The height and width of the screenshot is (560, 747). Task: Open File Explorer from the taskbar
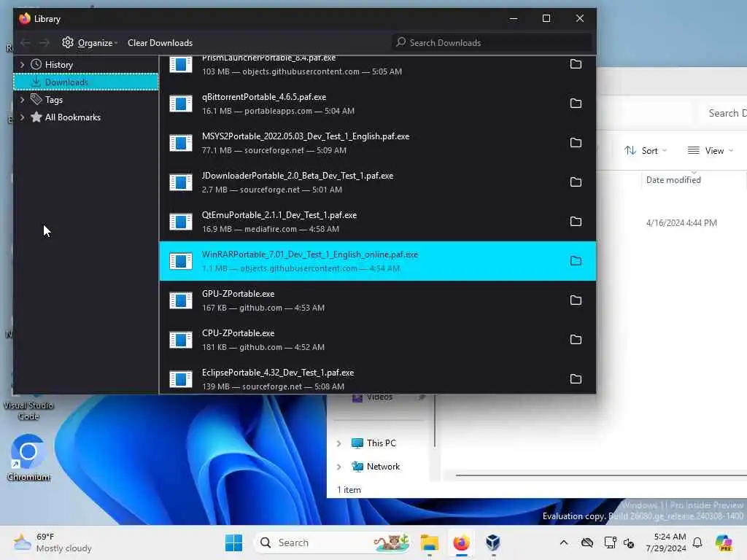pyautogui.click(x=429, y=542)
